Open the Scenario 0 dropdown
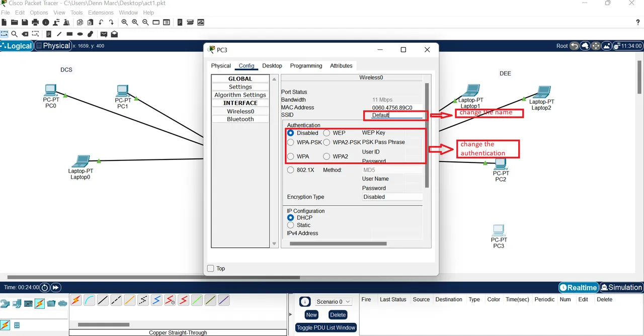This screenshot has width=644, height=336. point(334,302)
